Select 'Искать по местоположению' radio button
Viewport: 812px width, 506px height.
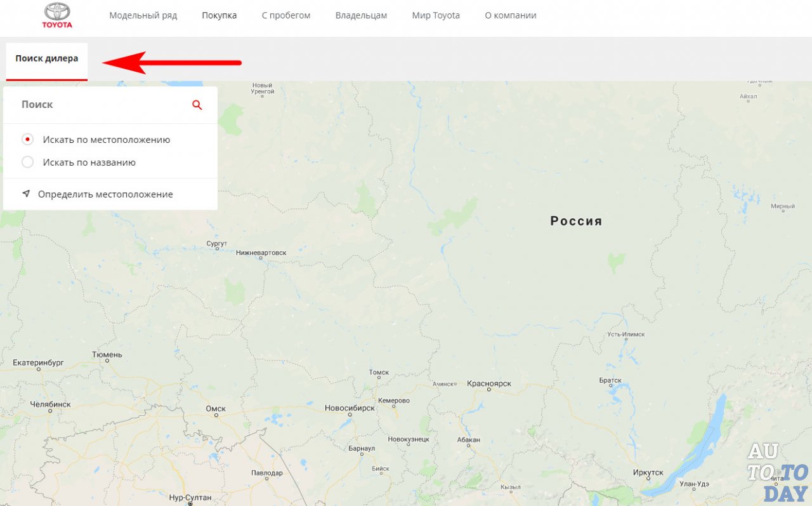pyautogui.click(x=27, y=140)
